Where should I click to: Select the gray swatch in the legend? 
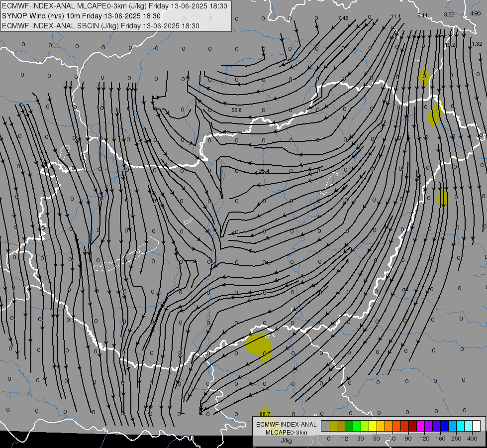[x=325, y=426]
